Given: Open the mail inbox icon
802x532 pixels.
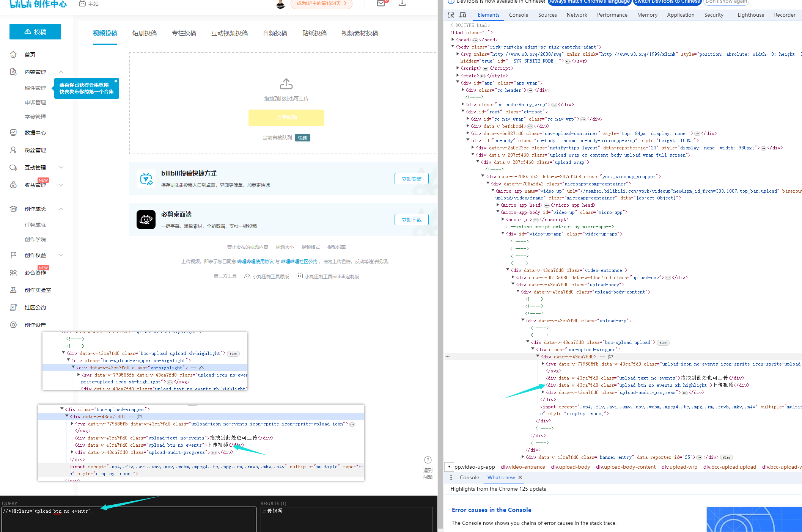Looking at the screenshot, I should (381, 3).
